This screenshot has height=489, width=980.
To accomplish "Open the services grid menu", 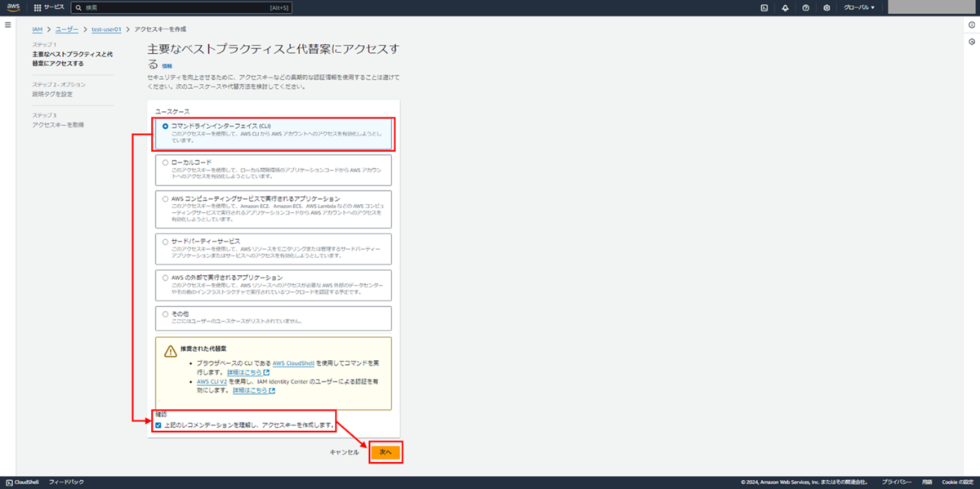I will pos(37,7).
